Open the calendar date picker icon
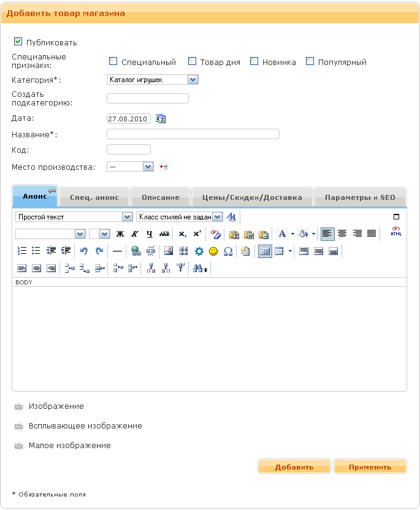The width and height of the screenshot is (420, 510). [161, 119]
